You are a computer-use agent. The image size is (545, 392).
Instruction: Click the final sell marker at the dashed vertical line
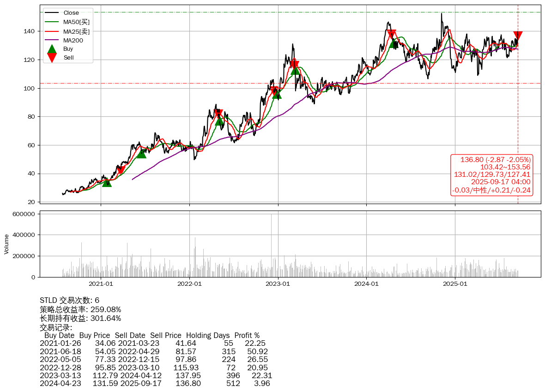pos(518,36)
